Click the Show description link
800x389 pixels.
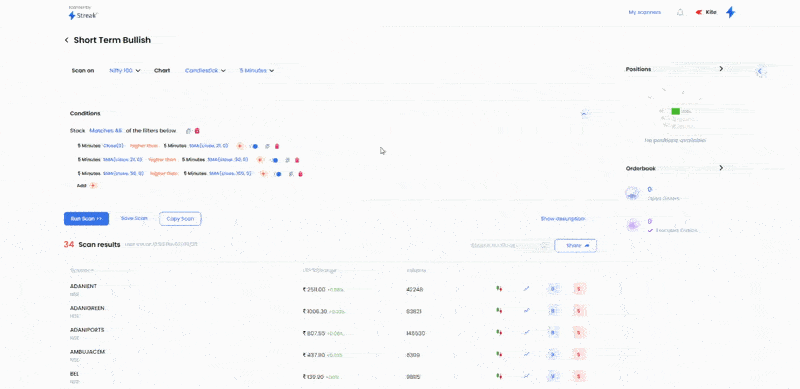563,218
